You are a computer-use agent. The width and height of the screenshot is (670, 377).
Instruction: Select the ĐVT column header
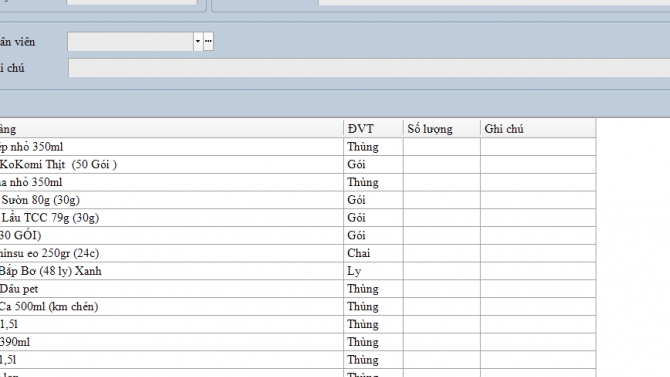[373, 129]
